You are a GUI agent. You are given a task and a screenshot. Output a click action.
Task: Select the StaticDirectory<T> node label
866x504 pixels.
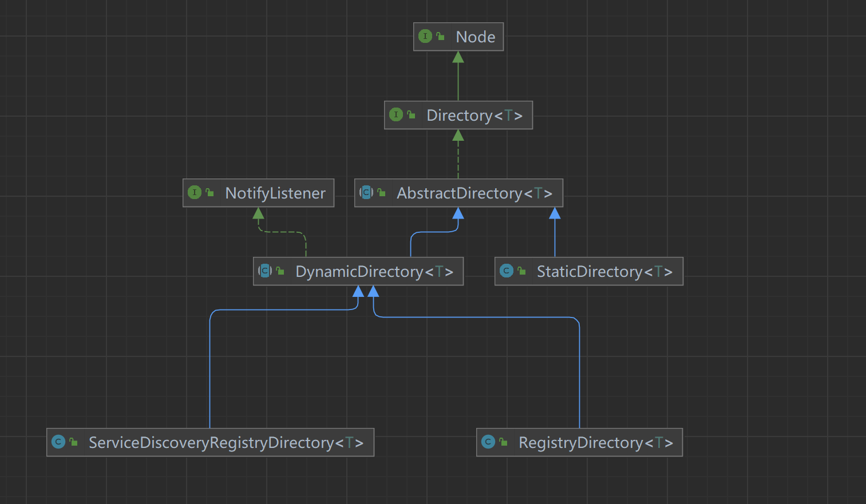pyautogui.click(x=604, y=272)
